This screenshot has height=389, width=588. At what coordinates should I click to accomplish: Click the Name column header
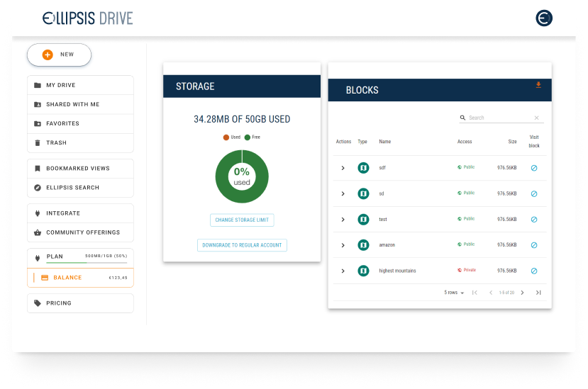click(x=384, y=142)
